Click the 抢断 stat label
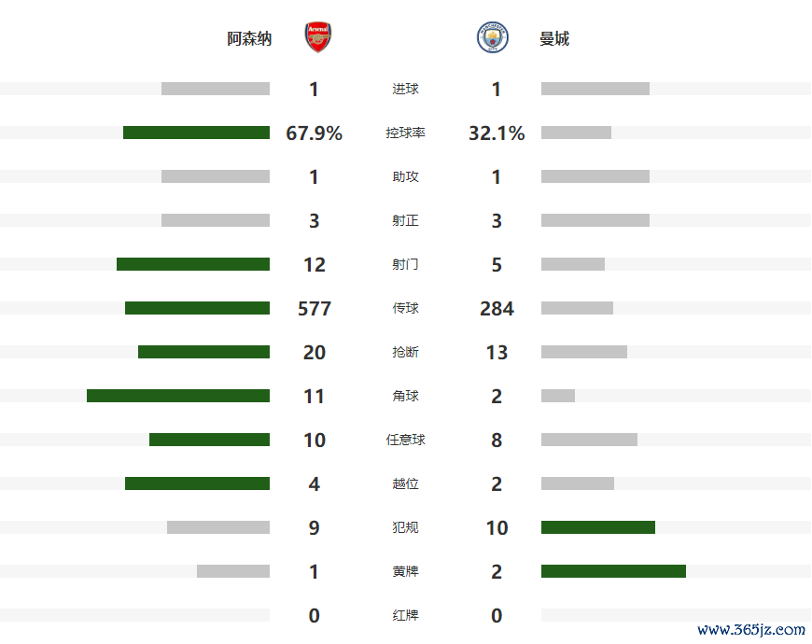This screenshot has width=812, height=644. tap(405, 353)
